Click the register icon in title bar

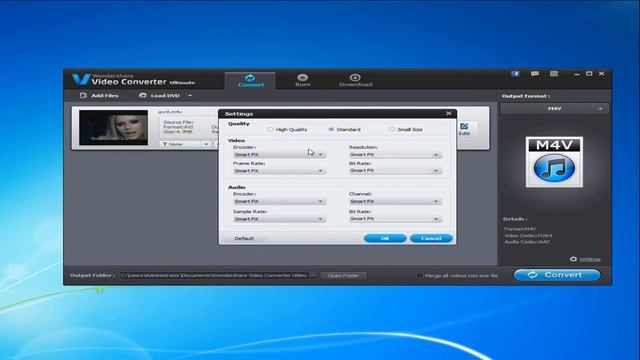(554, 74)
